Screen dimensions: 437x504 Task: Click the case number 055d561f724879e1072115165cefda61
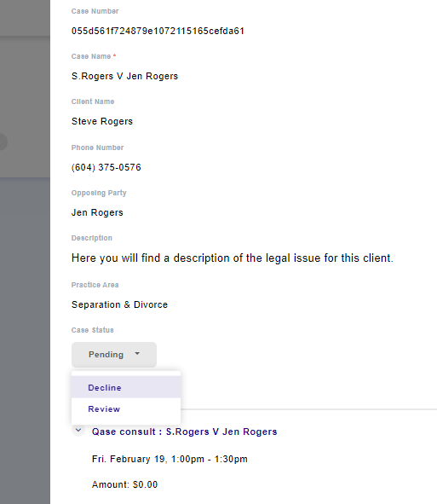coord(158,31)
